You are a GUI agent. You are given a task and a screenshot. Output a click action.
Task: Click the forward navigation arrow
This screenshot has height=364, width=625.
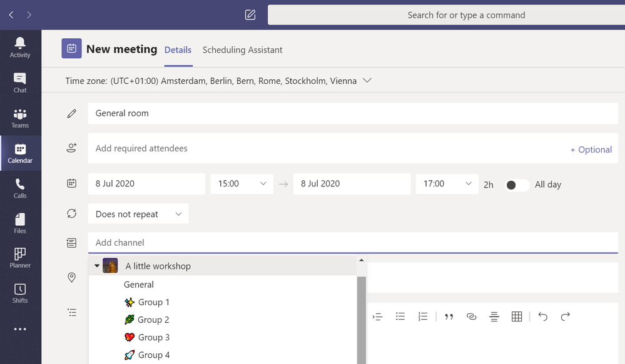pyautogui.click(x=29, y=15)
